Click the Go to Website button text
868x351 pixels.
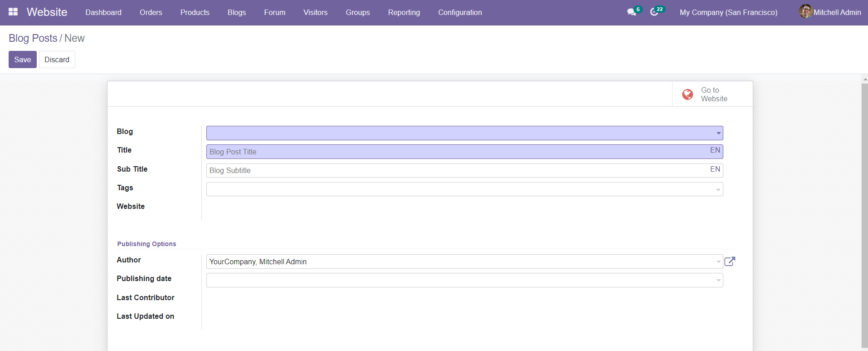(x=714, y=94)
